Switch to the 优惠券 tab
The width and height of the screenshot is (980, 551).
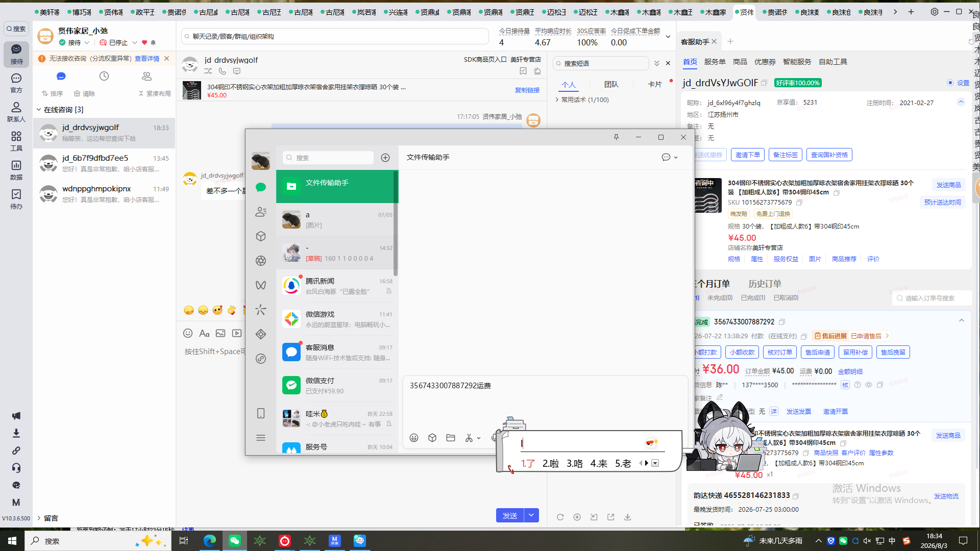[x=765, y=62]
